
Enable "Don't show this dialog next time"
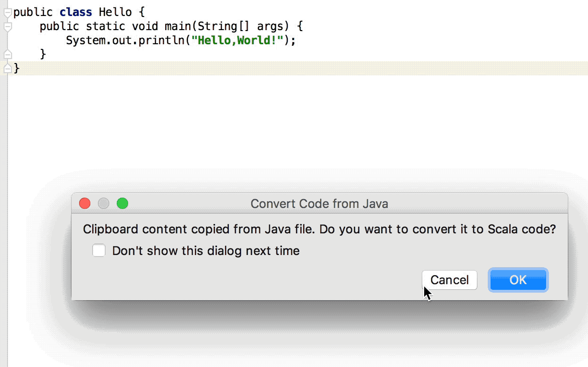pos(99,251)
